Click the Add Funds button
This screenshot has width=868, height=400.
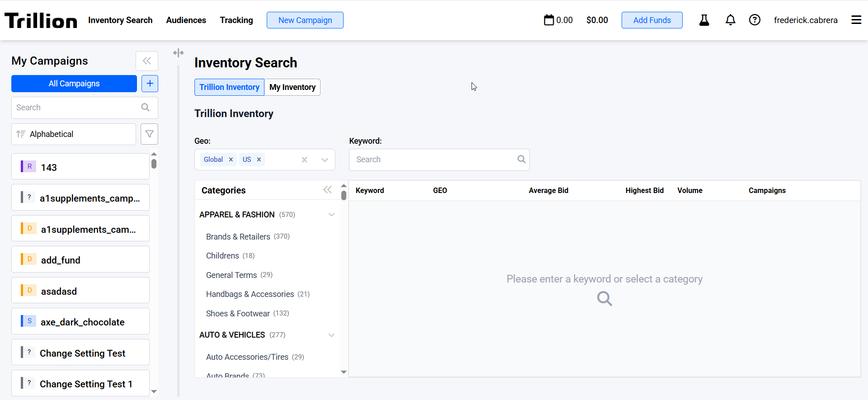(x=651, y=20)
